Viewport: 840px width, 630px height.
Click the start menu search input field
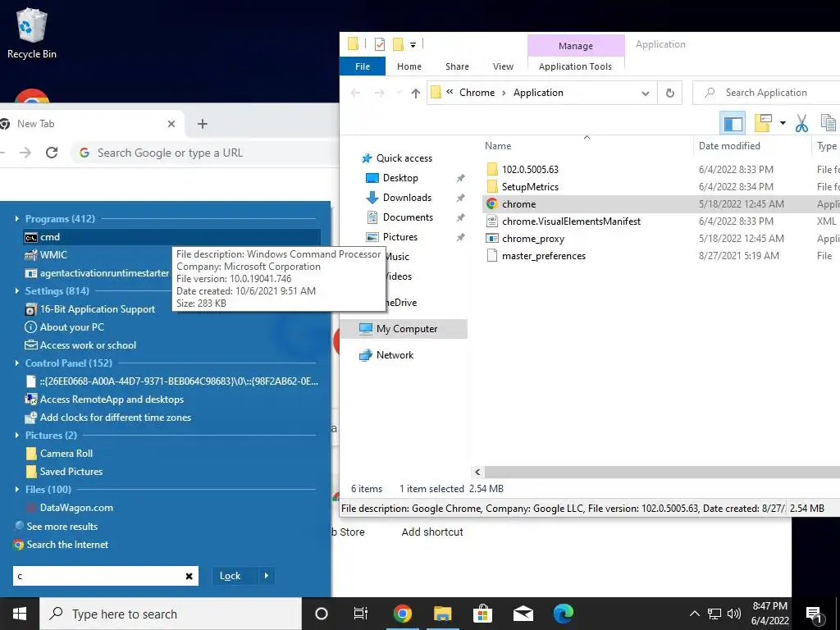point(99,577)
